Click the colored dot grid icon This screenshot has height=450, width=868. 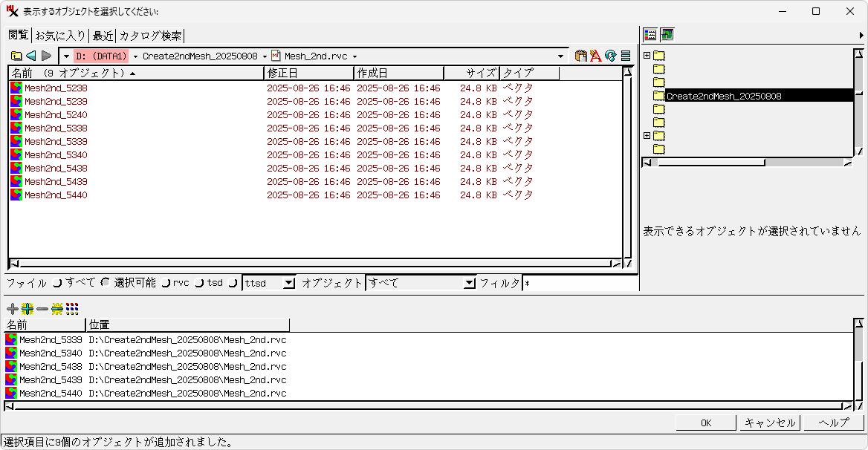pos(72,309)
